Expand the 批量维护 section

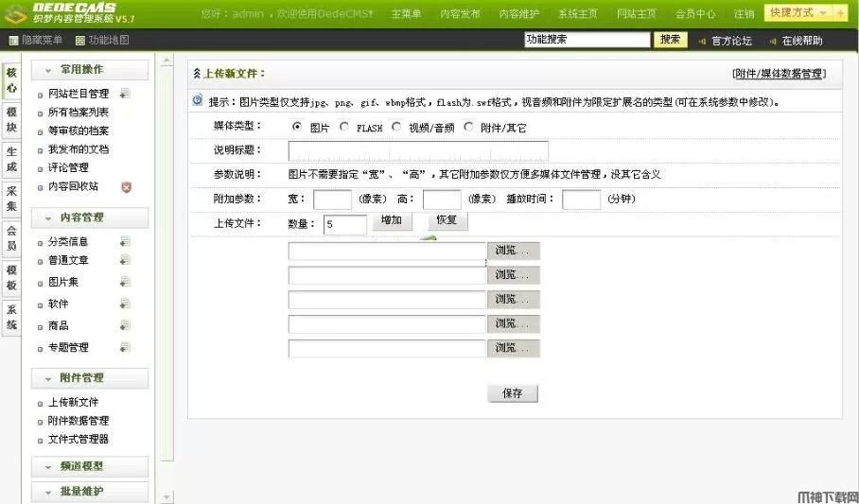[x=90, y=492]
